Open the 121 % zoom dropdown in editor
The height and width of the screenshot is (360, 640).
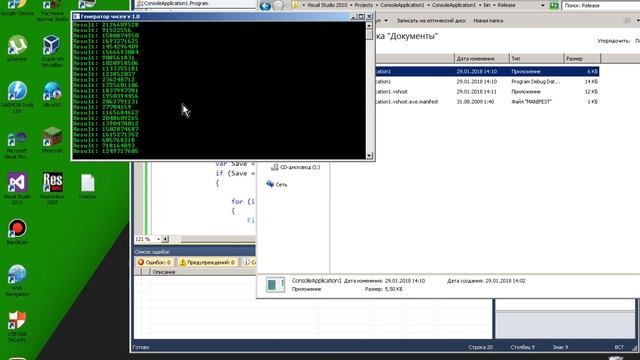158,239
